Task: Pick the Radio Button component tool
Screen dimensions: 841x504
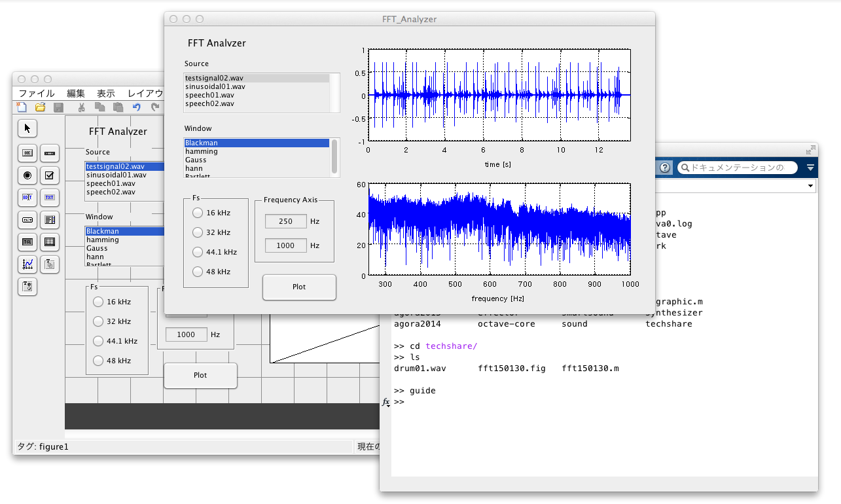Action: pos(27,175)
